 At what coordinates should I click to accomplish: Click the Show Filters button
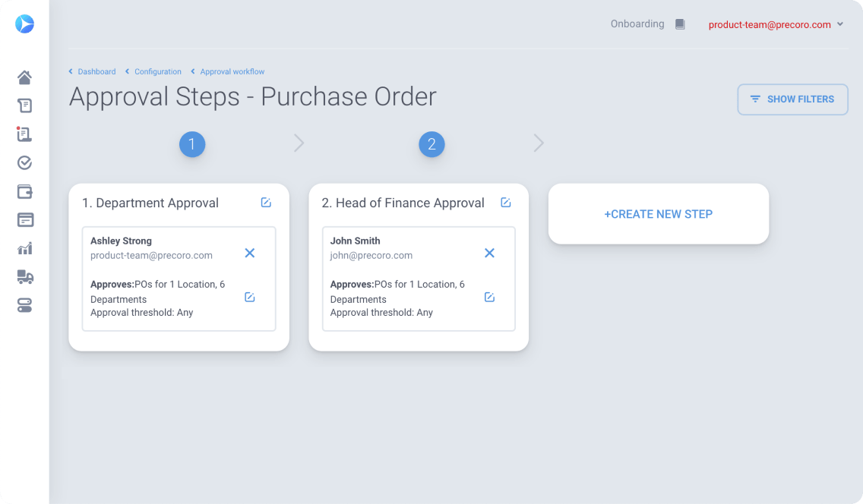click(x=792, y=99)
